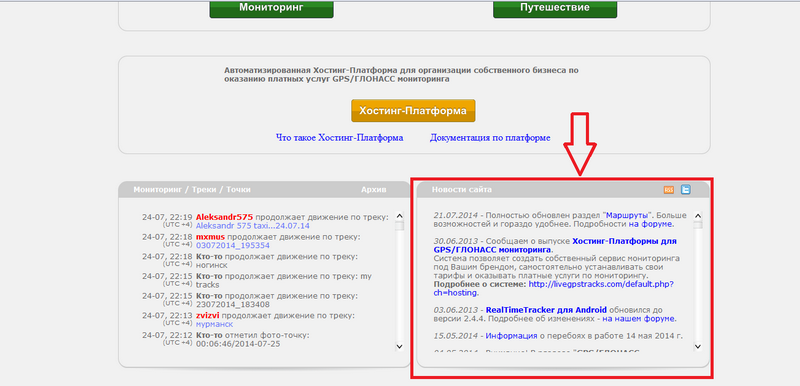
Task: Click scroll down arrow in news panel
Action: click(697, 346)
